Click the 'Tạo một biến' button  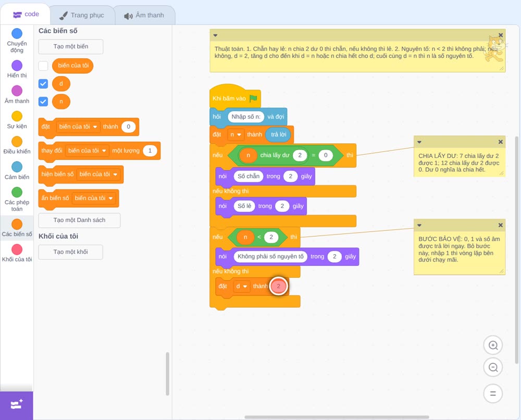[71, 46]
